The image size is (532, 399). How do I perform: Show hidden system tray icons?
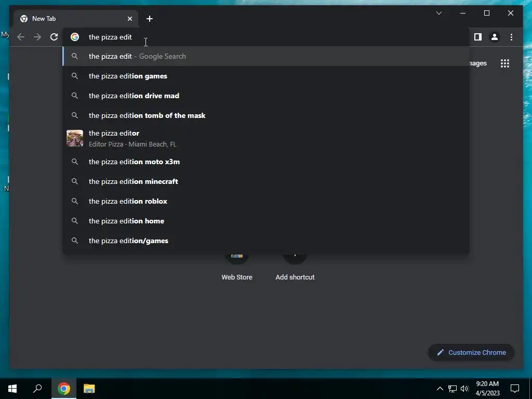[x=440, y=389]
